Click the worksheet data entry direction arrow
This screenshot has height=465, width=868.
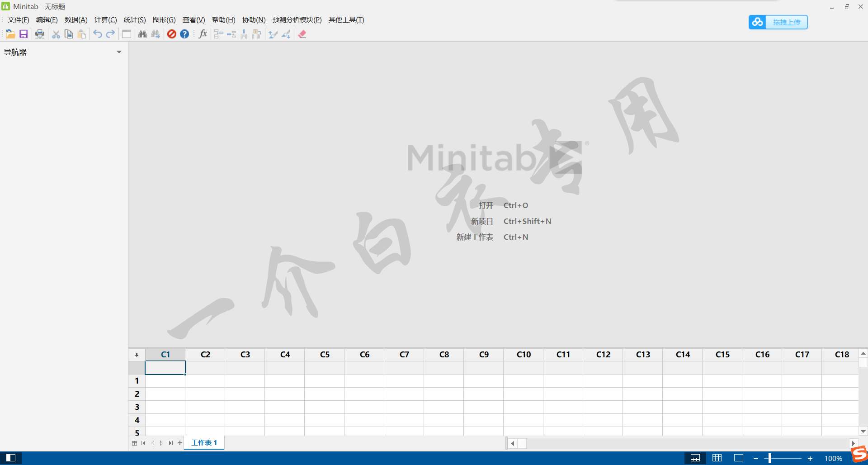[137, 355]
